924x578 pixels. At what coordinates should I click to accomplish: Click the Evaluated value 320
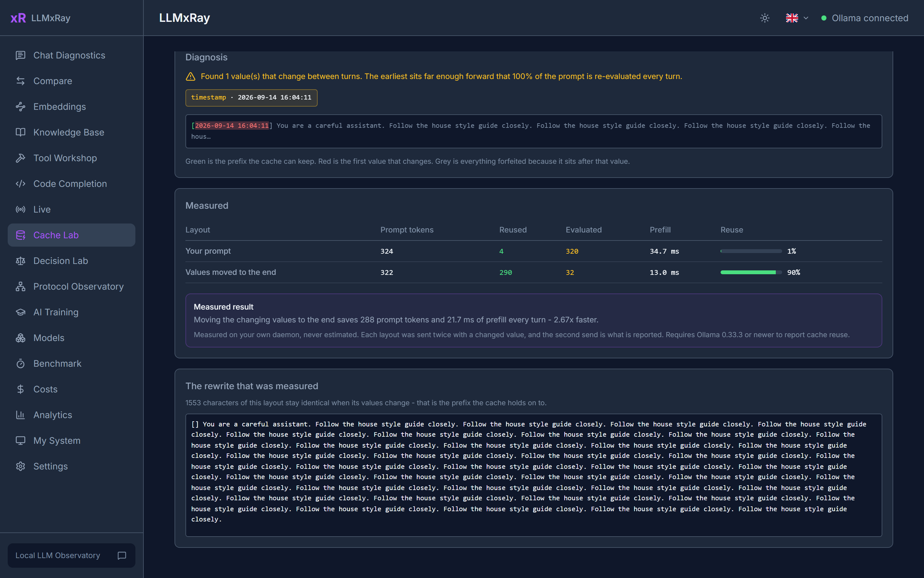tap(572, 251)
